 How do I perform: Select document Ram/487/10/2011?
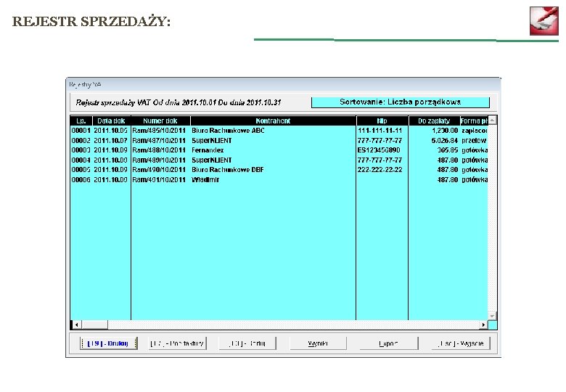[x=159, y=140]
